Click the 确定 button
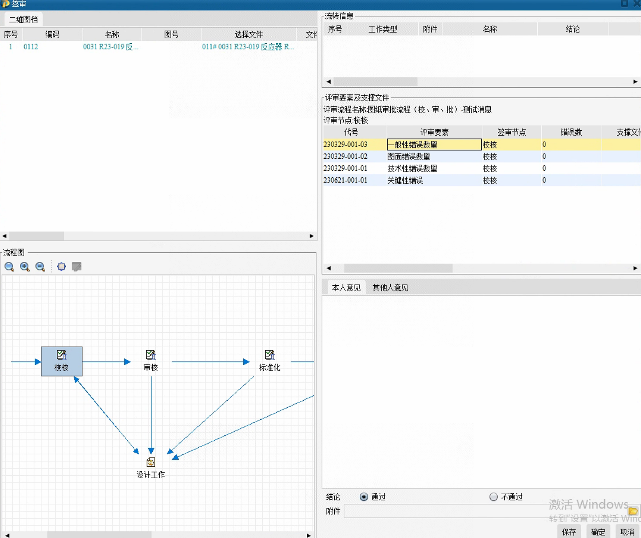Viewport: 641px width, 538px height. tap(598, 531)
